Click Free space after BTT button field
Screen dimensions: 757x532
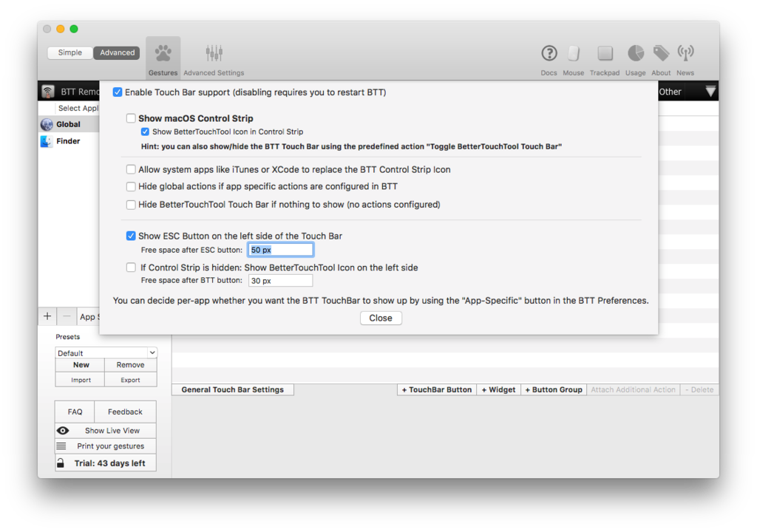(x=280, y=281)
